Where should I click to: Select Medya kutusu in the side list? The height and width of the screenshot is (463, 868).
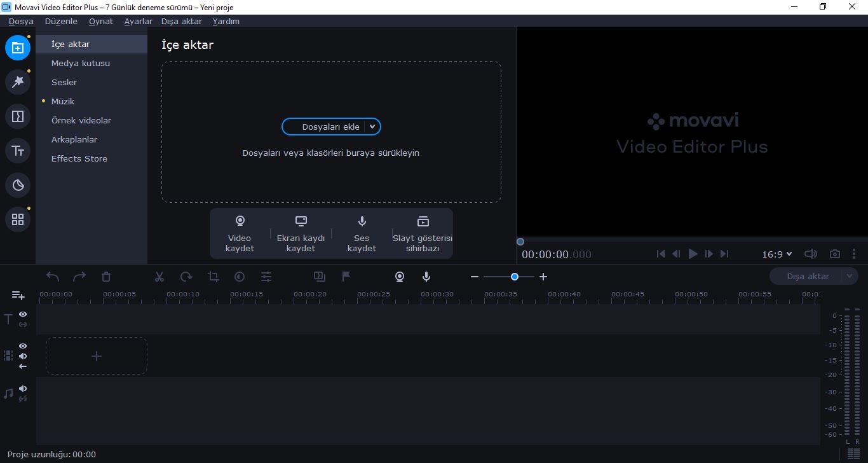[92, 63]
